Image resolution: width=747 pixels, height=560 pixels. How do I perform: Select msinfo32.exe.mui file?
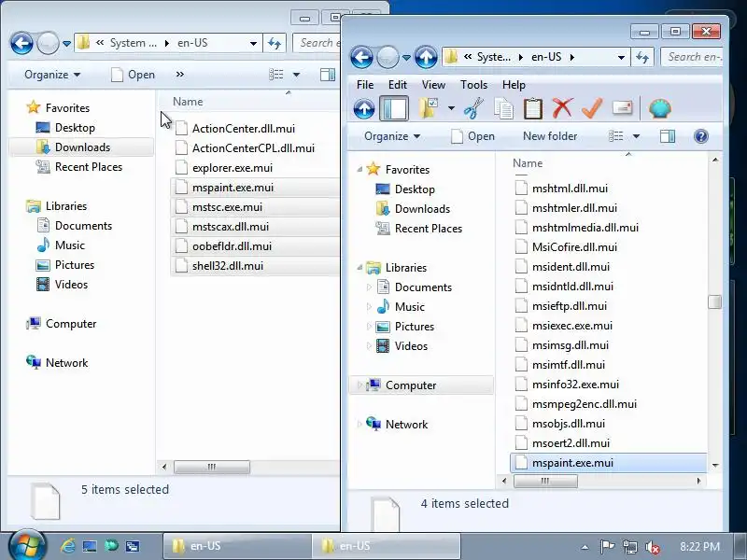click(x=575, y=385)
